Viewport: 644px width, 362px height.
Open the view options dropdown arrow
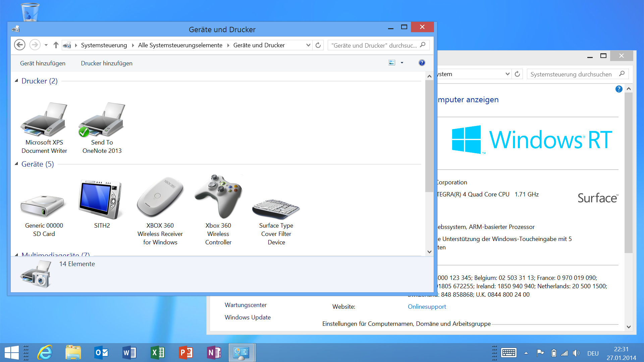coord(402,63)
